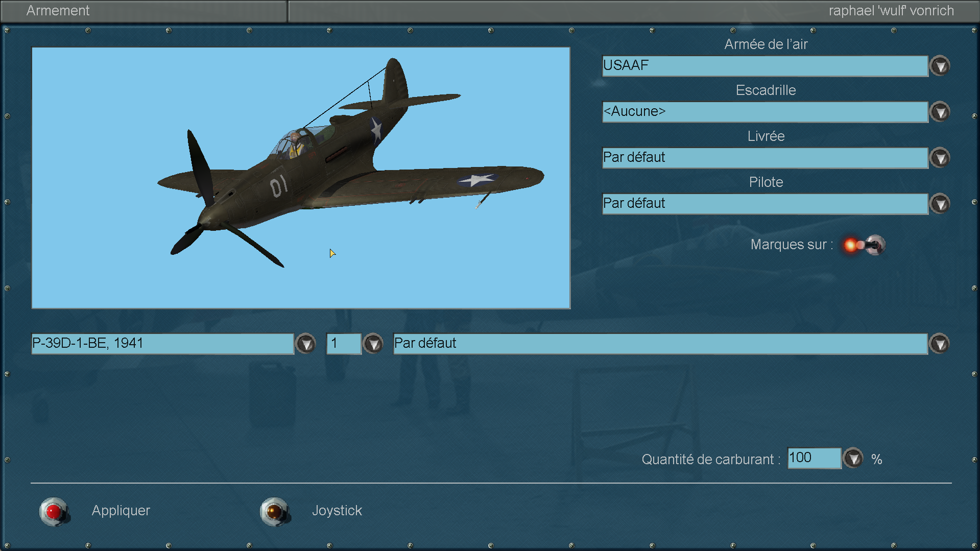Click the Livrée Par défaut field
This screenshot has height=551, width=980.
click(x=765, y=158)
